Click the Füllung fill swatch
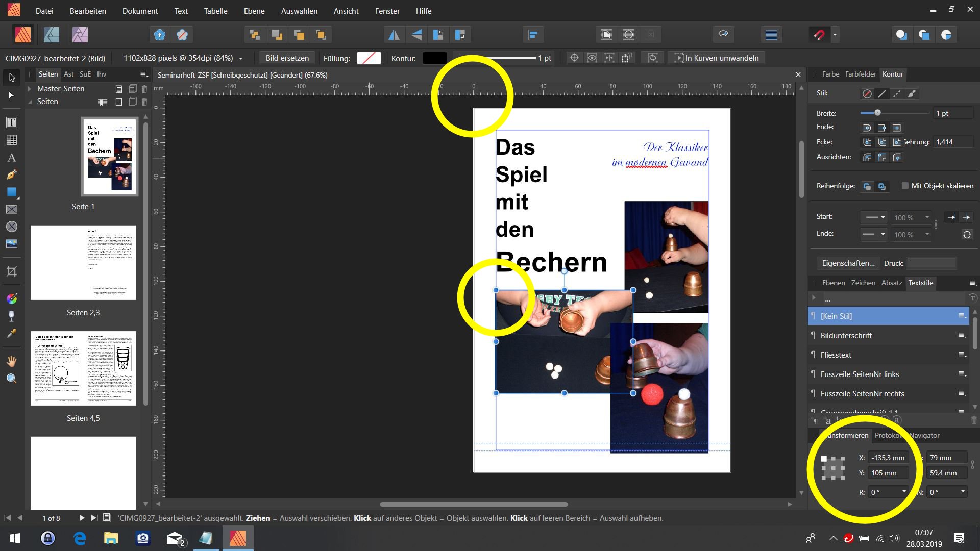 [369, 58]
